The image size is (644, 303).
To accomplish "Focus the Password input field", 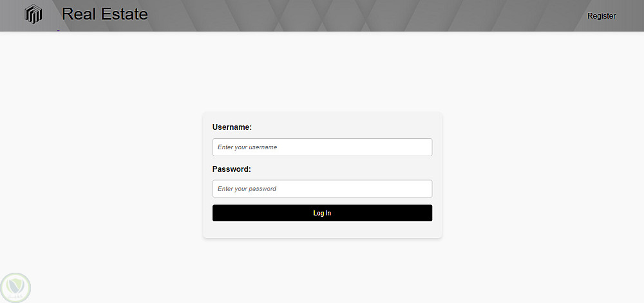I will click(x=322, y=188).
